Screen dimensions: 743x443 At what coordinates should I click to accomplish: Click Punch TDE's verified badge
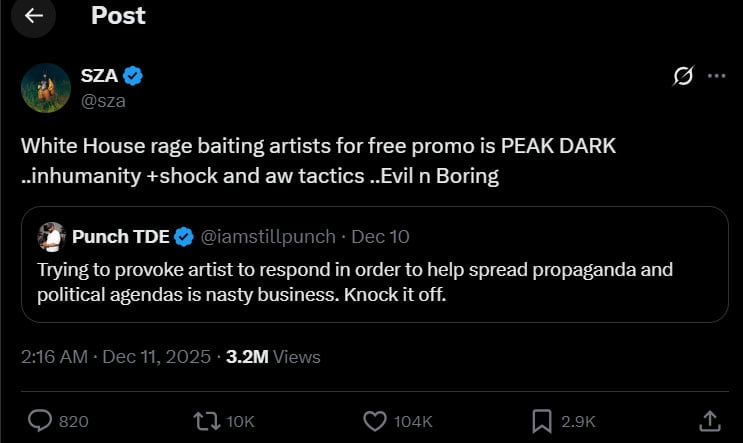click(x=184, y=237)
